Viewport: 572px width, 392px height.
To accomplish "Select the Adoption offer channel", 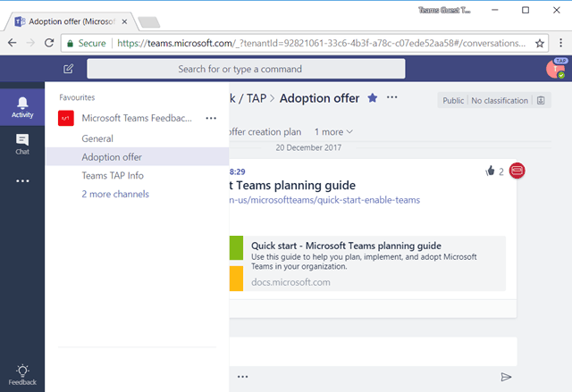I will [x=137, y=156].
